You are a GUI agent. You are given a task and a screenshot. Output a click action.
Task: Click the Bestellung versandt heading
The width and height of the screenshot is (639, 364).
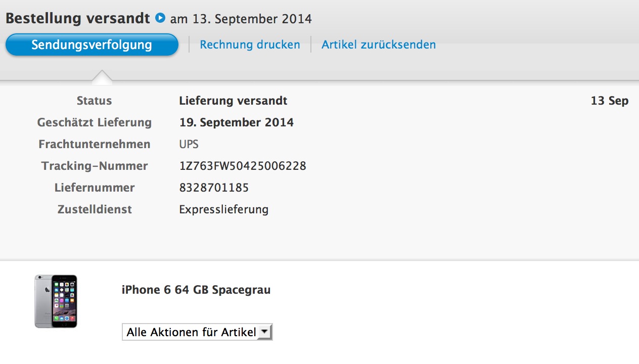tap(78, 18)
